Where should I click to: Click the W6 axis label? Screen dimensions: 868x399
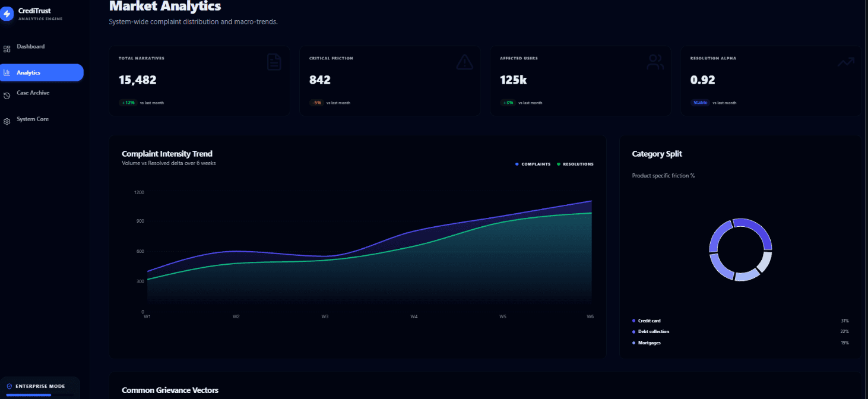(590, 316)
